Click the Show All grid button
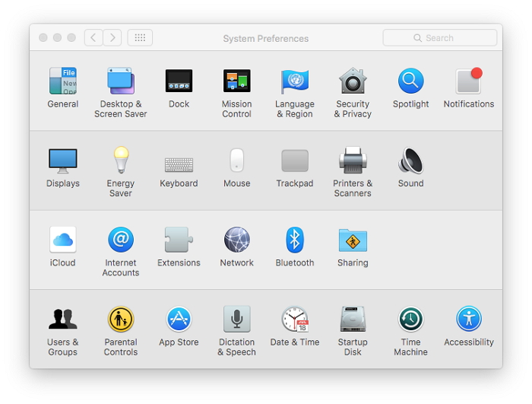Viewport: 532px width, 404px height. point(140,37)
